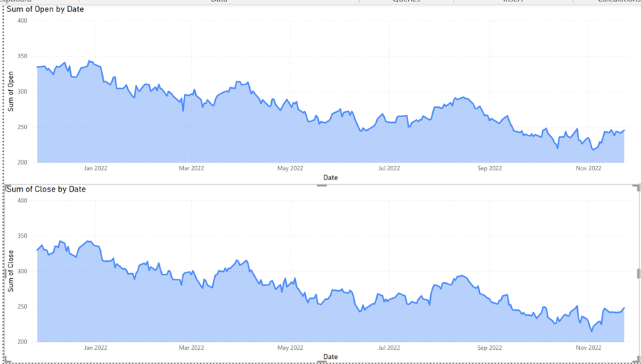Select the "Sum of Open by Date" title
Viewport: 641px width, 364px height.
tap(45, 9)
